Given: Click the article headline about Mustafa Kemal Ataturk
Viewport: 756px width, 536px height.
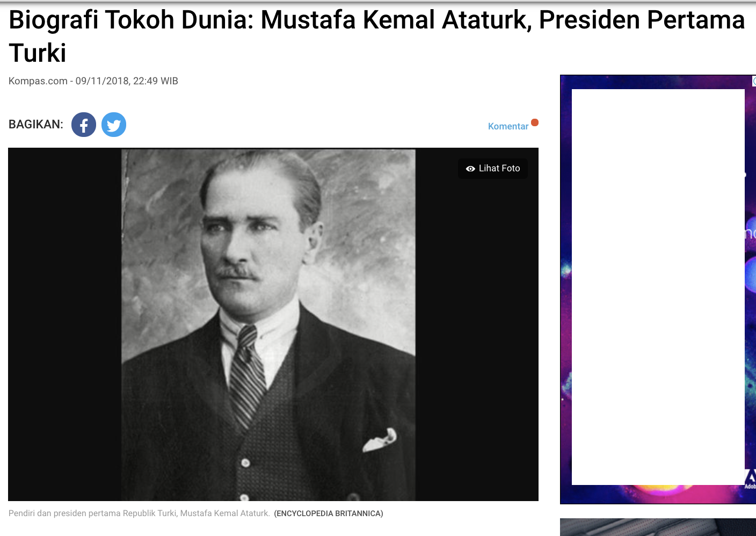Looking at the screenshot, I should 377,36.
